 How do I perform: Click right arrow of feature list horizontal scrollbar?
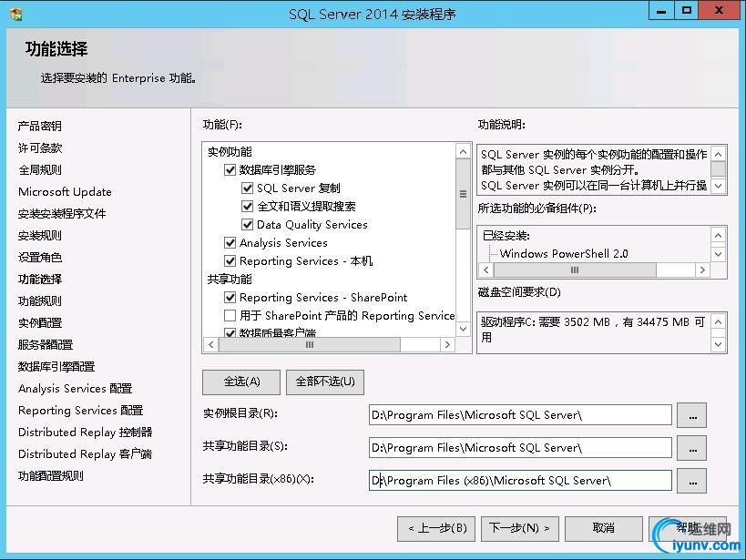pyautogui.click(x=447, y=344)
